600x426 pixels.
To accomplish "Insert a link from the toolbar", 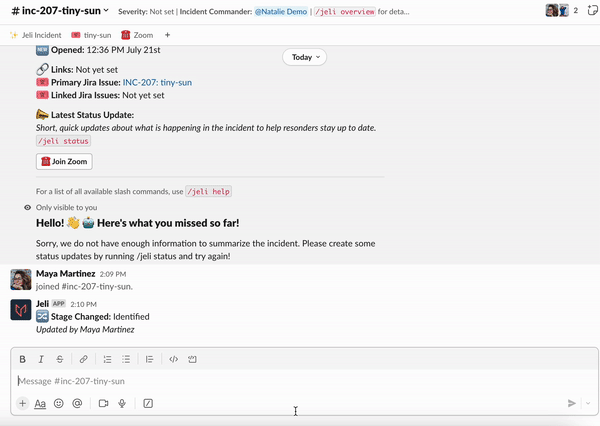I will tap(83, 359).
